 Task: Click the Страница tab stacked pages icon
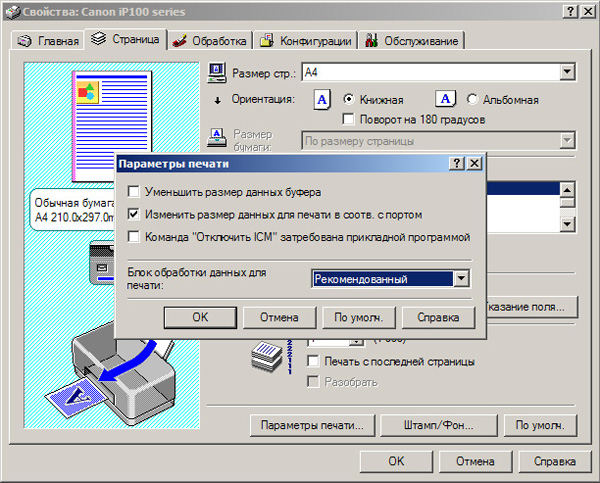click(99, 38)
